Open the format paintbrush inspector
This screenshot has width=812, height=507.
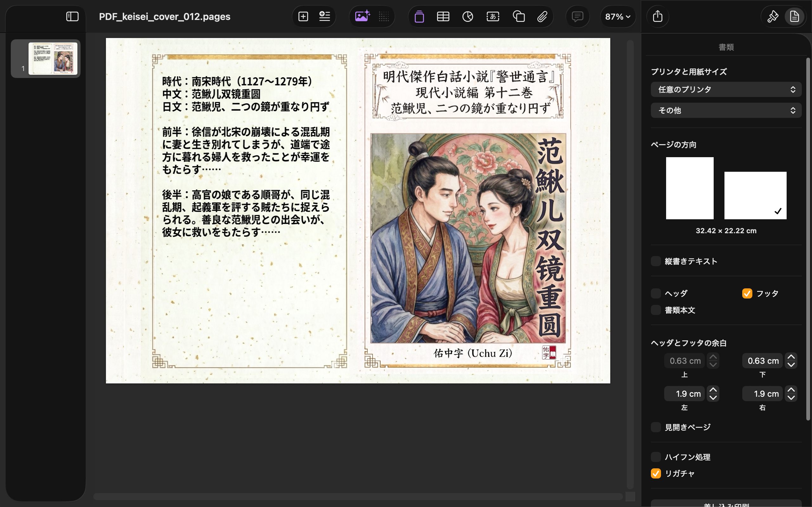pos(772,16)
